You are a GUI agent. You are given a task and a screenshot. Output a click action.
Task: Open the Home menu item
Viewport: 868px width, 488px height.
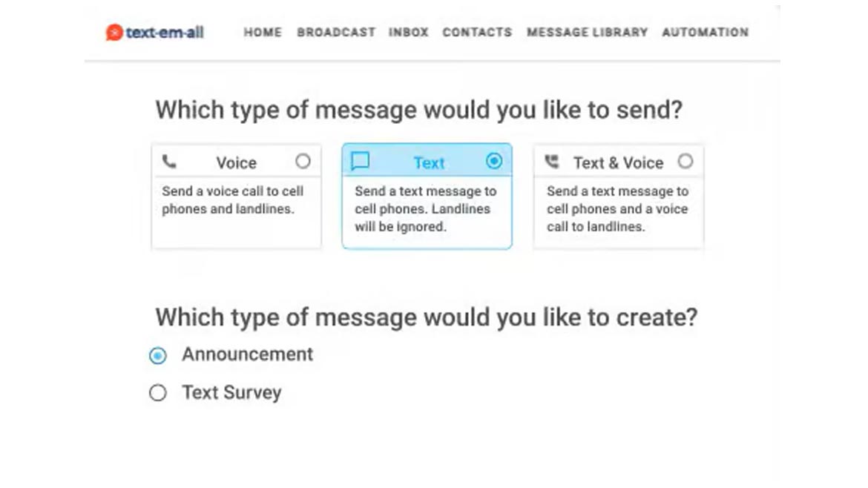[x=263, y=33]
